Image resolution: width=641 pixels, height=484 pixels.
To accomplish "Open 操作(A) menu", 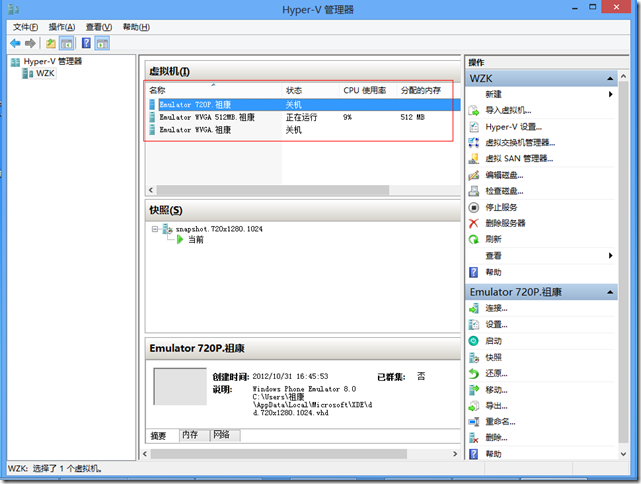I will click(62, 27).
